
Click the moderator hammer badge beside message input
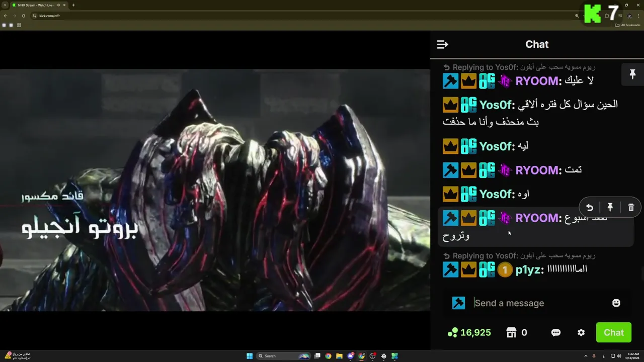point(458,303)
